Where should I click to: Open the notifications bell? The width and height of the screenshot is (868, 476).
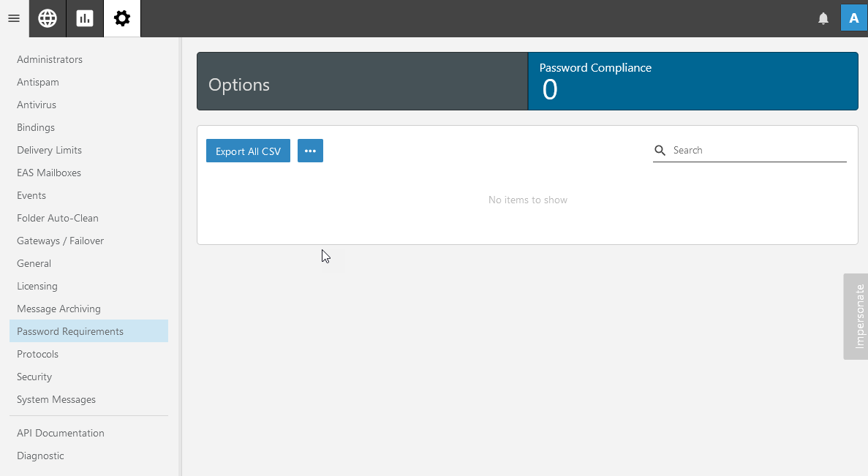coord(823,18)
